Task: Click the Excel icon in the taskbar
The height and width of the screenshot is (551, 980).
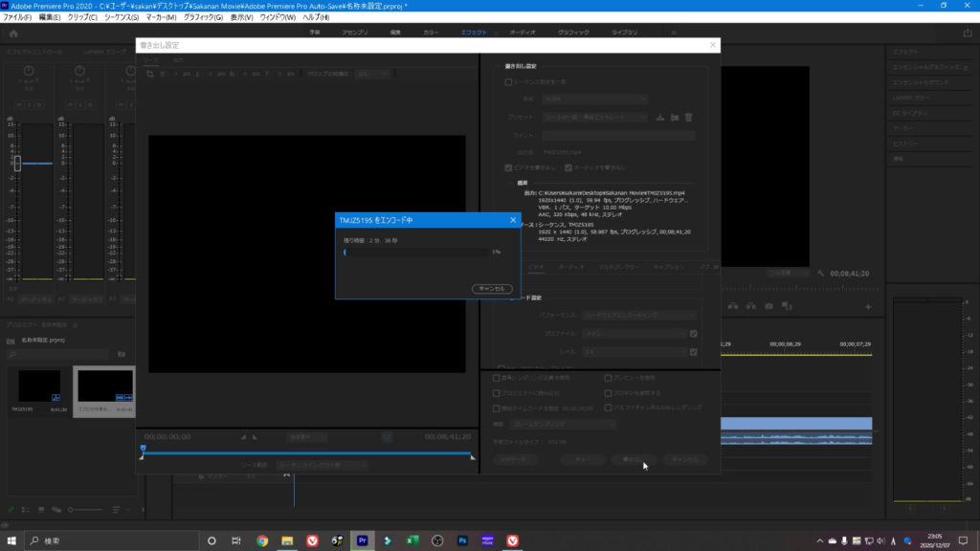Action: (412, 540)
